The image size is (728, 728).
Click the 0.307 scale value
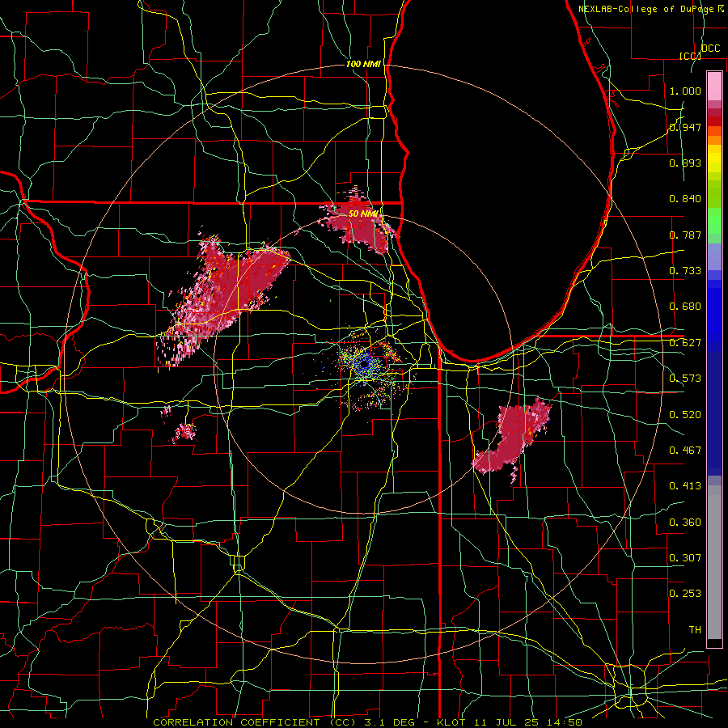(x=685, y=558)
